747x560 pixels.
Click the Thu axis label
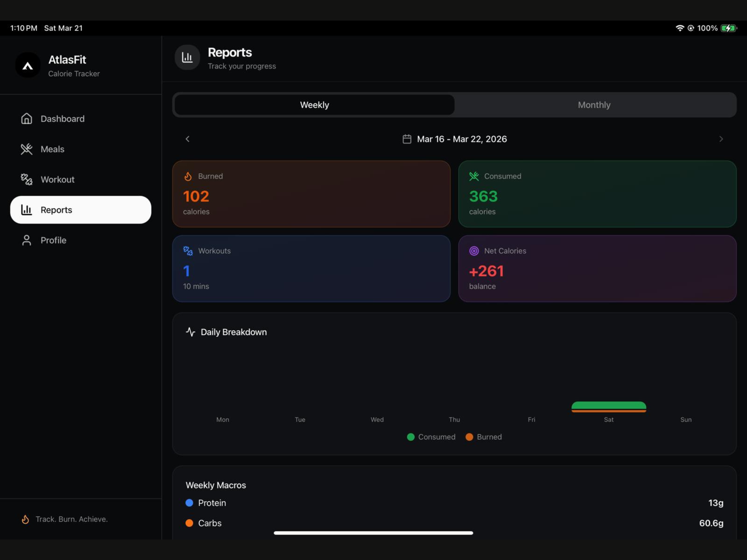point(454,419)
